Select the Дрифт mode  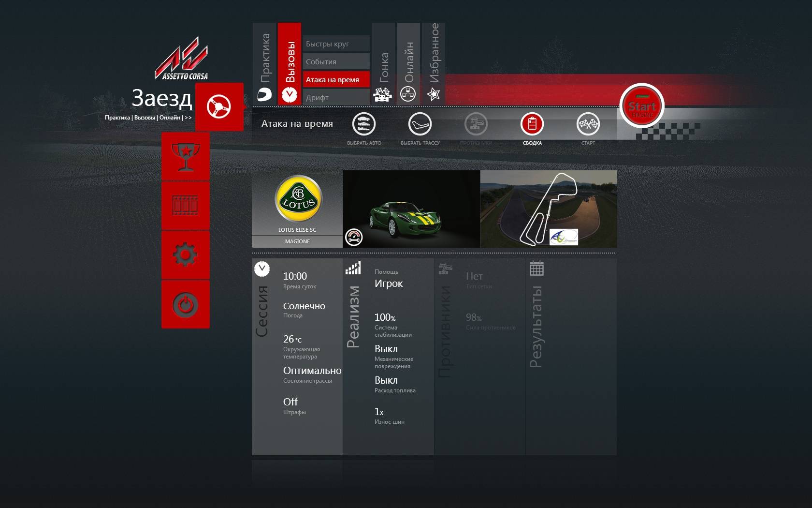tap(336, 97)
